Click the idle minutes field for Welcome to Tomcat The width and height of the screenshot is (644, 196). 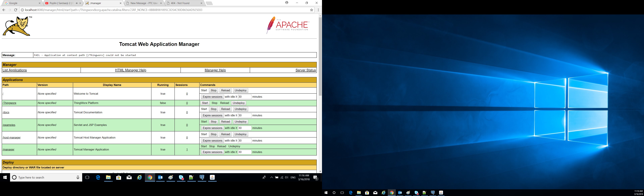pyautogui.click(x=245, y=97)
